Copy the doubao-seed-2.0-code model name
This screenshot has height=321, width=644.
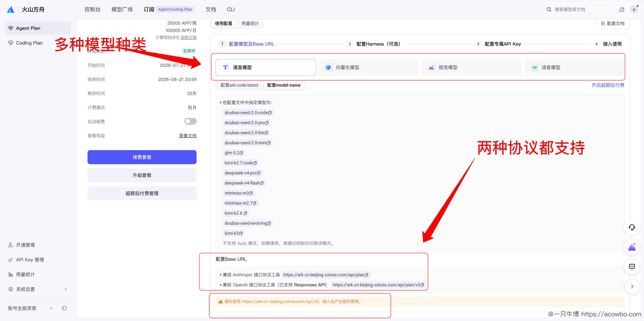(270, 113)
